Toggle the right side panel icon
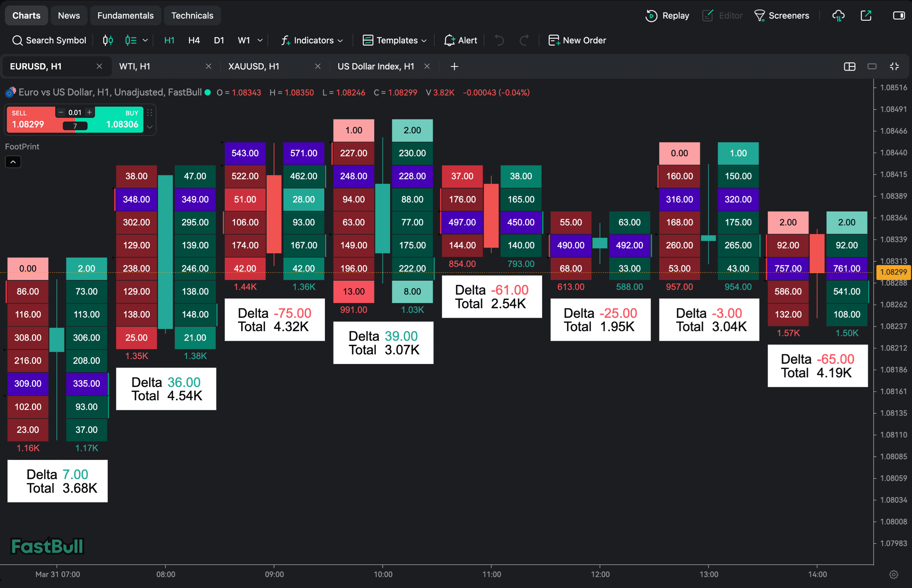Image resolution: width=912 pixels, height=588 pixels. pos(898,16)
